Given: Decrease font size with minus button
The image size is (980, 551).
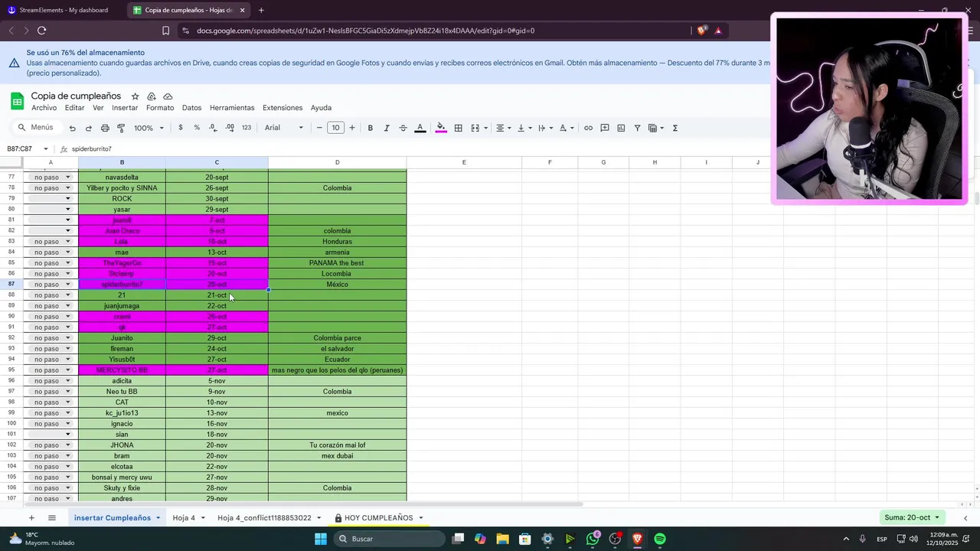Looking at the screenshot, I should tap(319, 128).
